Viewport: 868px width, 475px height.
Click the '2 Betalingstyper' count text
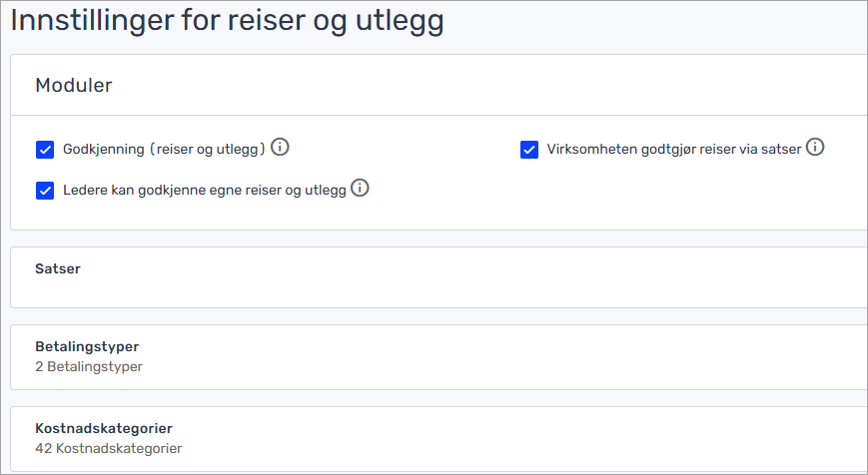pos(89,366)
